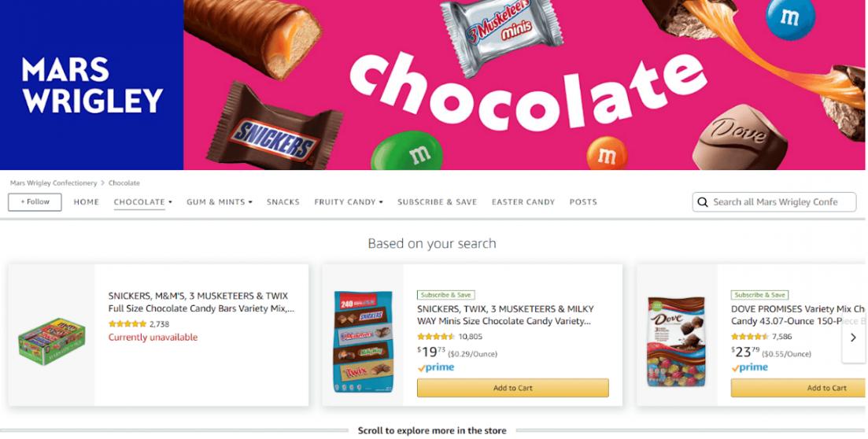The height and width of the screenshot is (439, 868).
Task: Click Mars Wrigley Confectionery breadcrumb link
Action: (x=54, y=183)
